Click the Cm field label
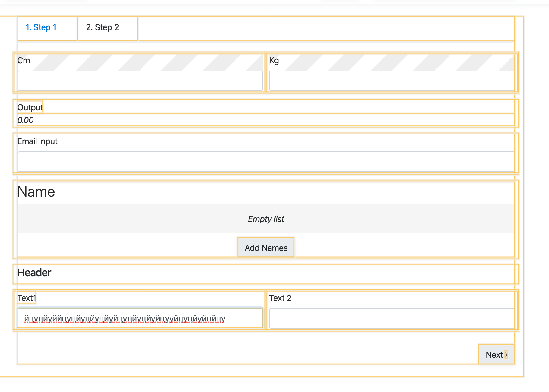This screenshot has height=392, width=549. pyautogui.click(x=23, y=60)
